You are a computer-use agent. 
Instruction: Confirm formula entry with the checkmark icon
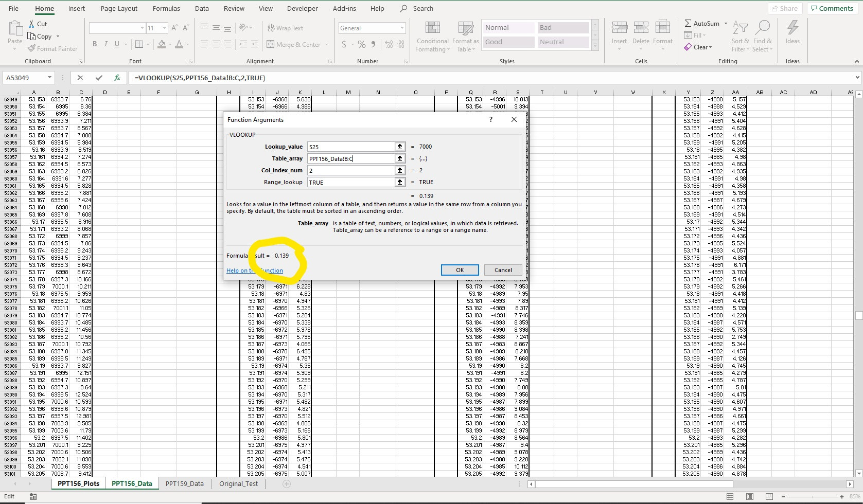(x=99, y=78)
